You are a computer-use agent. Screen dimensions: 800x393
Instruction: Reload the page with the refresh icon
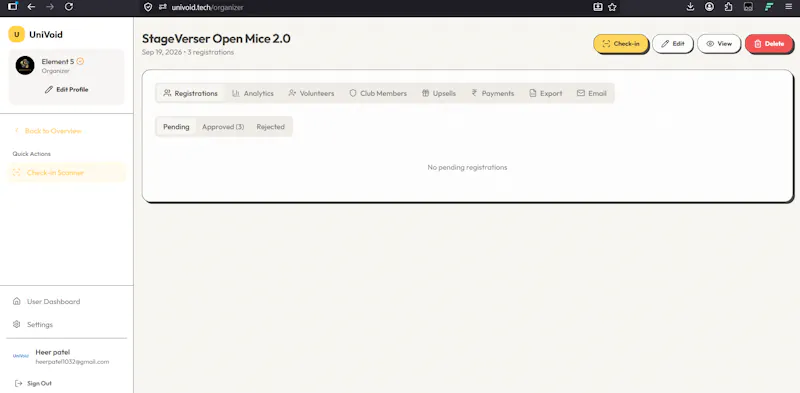click(x=69, y=7)
